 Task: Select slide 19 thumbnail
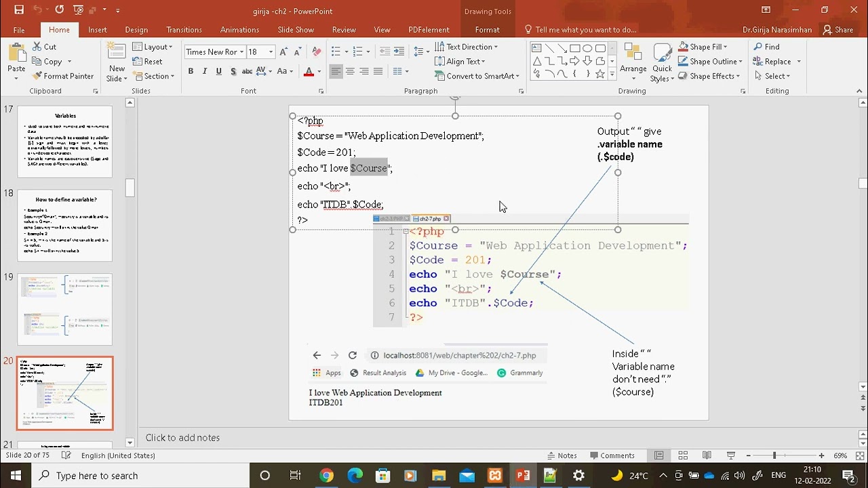pyautogui.click(x=65, y=310)
